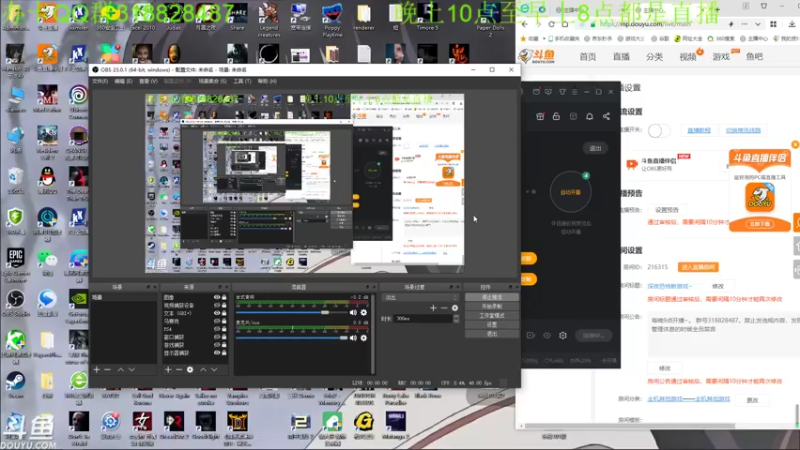Open OBS 帮助 menu
The height and width of the screenshot is (450, 800).
click(267, 81)
